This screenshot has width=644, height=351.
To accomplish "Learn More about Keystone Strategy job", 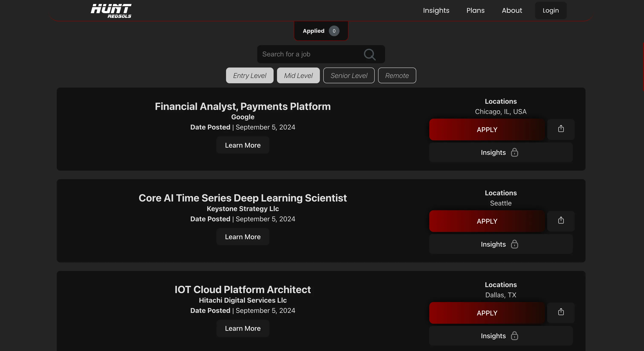I will pyautogui.click(x=242, y=237).
